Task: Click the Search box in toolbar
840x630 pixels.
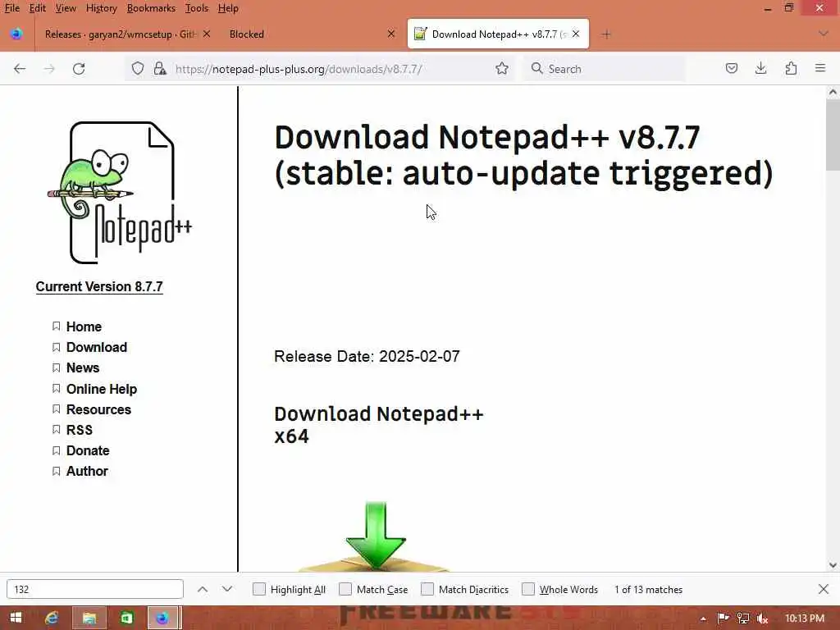Action: click(605, 69)
